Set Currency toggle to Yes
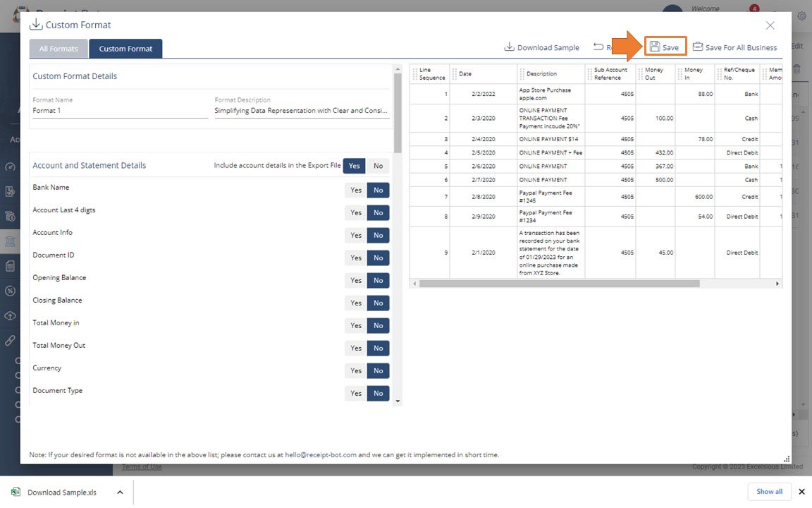812x508 pixels. 356,371
